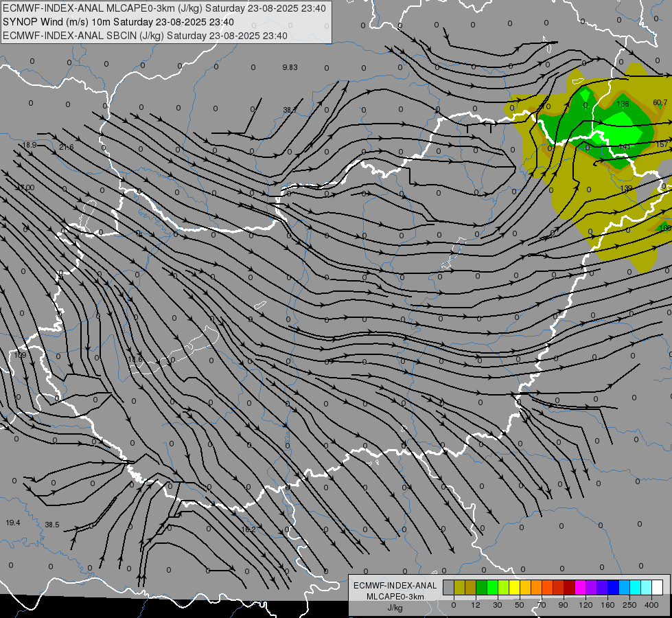The width and height of the screenshot is (672, 618).
Task: Click the 60.7 value on the map
Action: click(660, 102)
